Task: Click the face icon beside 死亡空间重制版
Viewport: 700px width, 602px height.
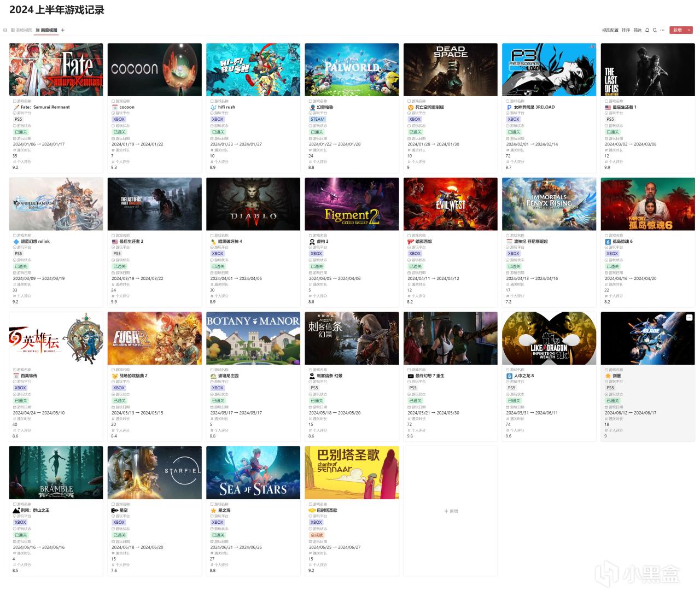Action: (411, 107)
